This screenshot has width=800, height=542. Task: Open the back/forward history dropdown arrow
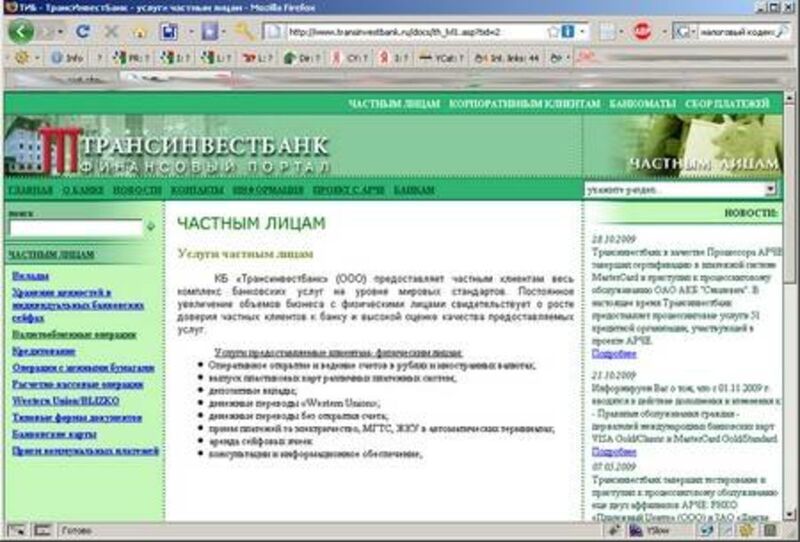[61, 32]
